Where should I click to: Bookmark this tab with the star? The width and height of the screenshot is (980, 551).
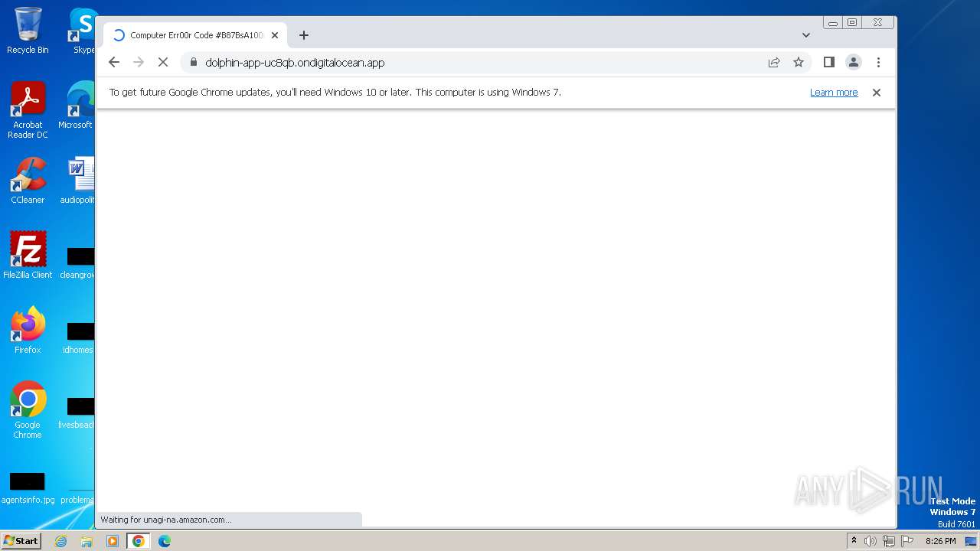click(x=799, y=63)
